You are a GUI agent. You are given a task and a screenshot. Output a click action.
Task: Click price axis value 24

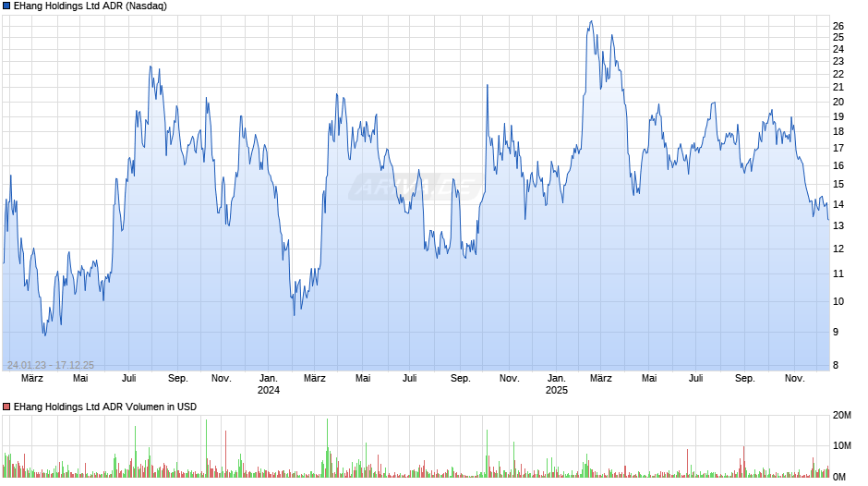(838, 49)
